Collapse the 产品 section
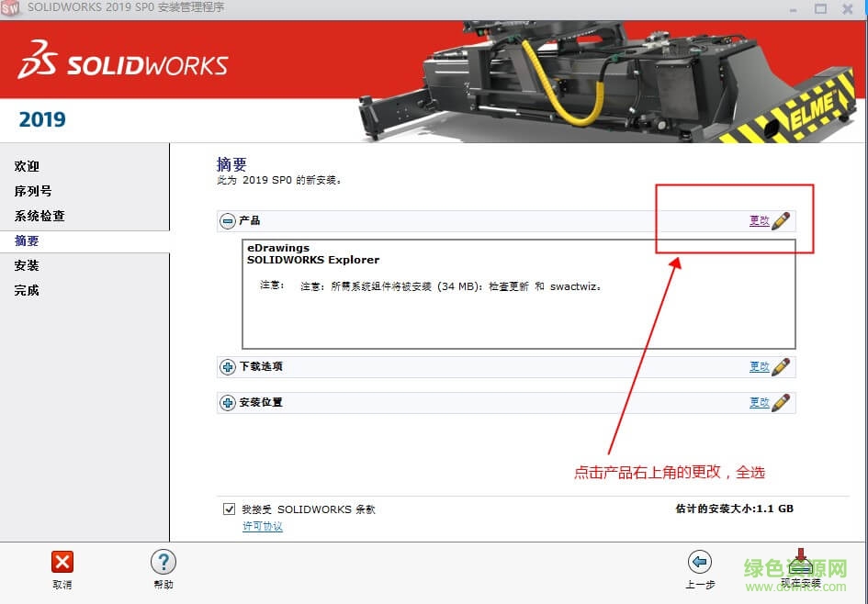868x604 pixels. click(x=228, y=221)
